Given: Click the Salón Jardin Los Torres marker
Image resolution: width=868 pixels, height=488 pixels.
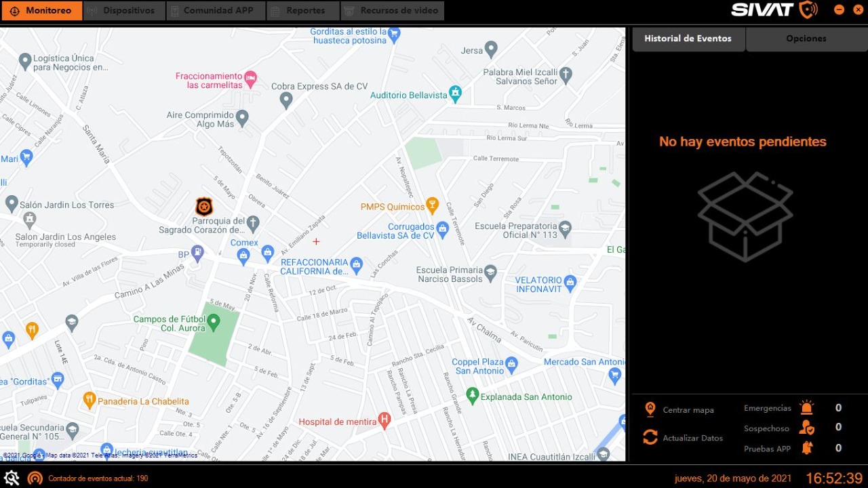Looking at the screenshot, I should [x=12, y=203].
